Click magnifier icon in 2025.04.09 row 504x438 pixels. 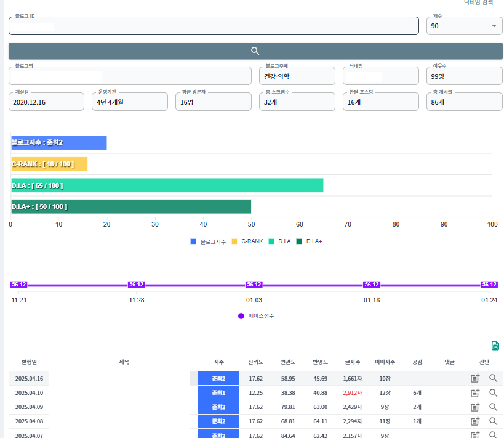[x=494, y=407]
